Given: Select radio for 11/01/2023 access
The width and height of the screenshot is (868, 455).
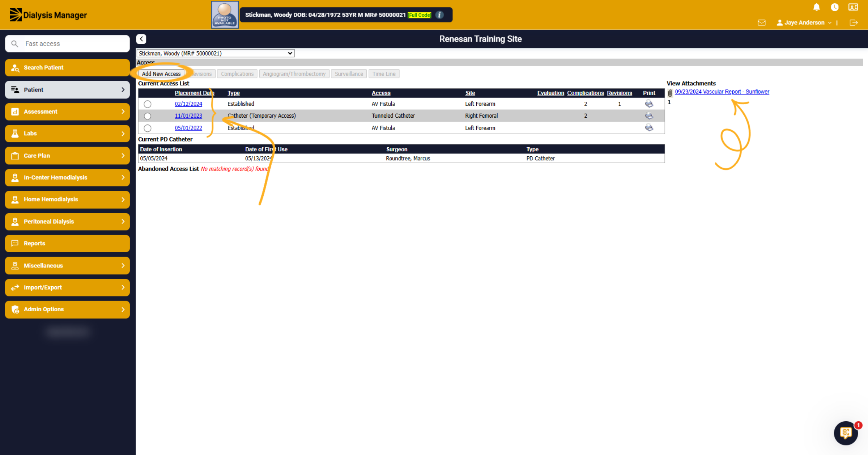Looking at the screenshot, I should (x=148, y=116).
